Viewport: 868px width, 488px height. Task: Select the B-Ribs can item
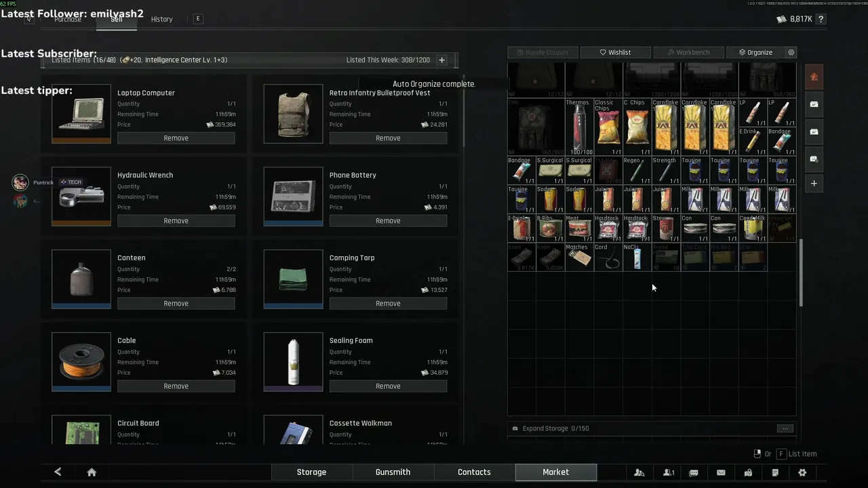(550, 228)
